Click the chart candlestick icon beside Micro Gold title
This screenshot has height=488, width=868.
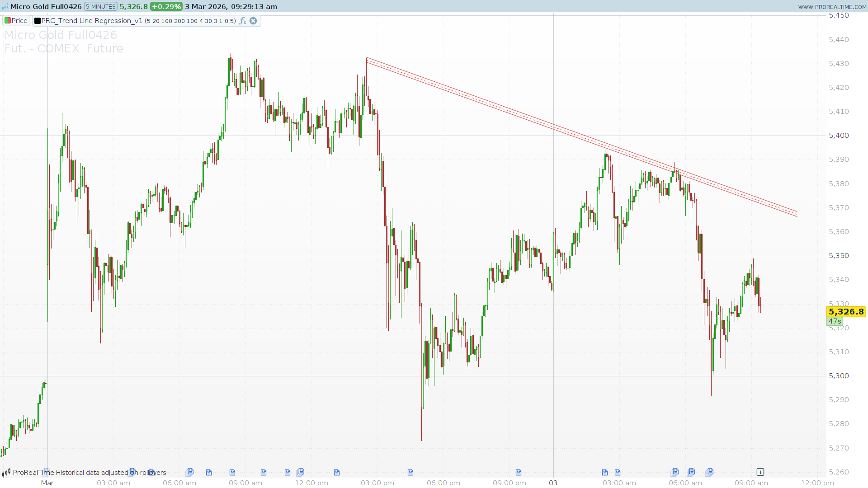5,7
